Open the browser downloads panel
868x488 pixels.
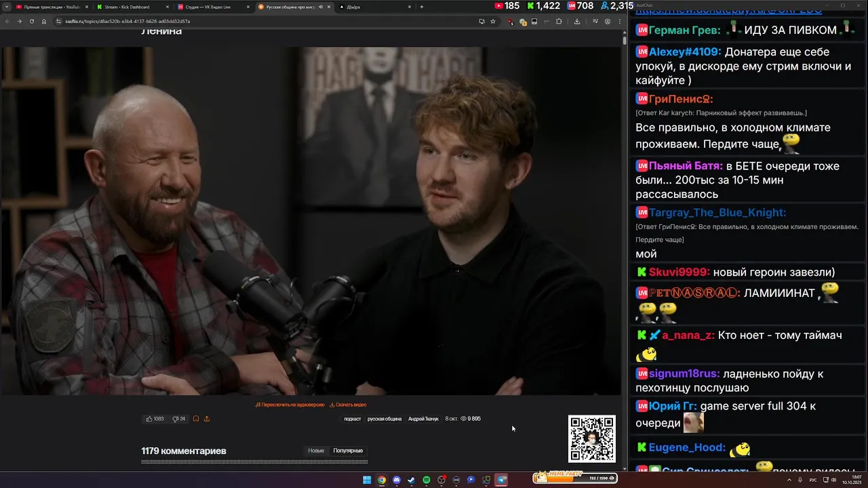click(x=577, y=21)
